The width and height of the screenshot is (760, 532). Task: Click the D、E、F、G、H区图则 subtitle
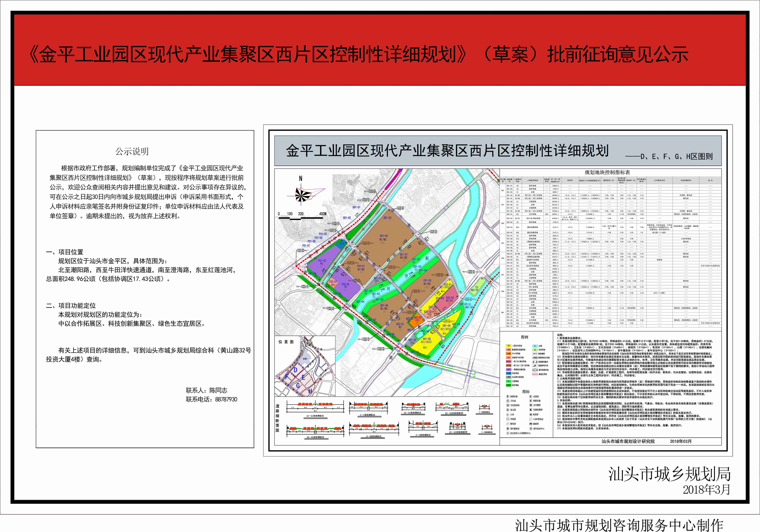[669, 156]
